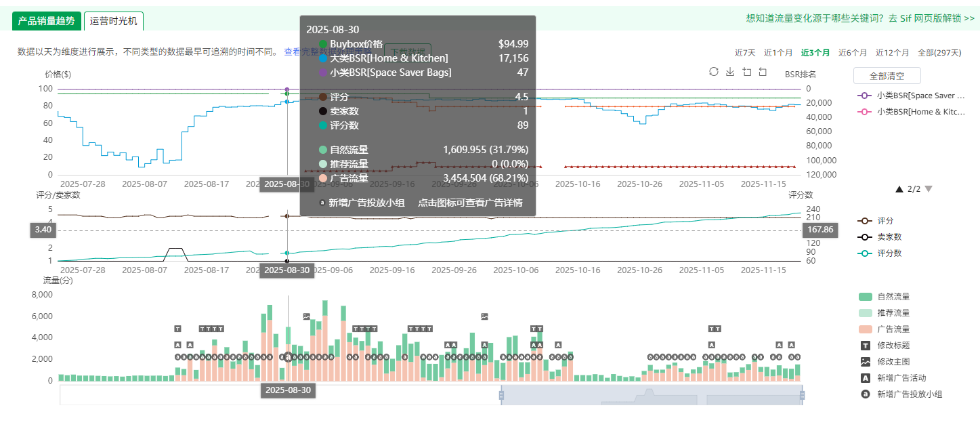Click the zoom reset (undo zoom) icon
The width and height of the screenshot is (980, 433).
[763, 72]
